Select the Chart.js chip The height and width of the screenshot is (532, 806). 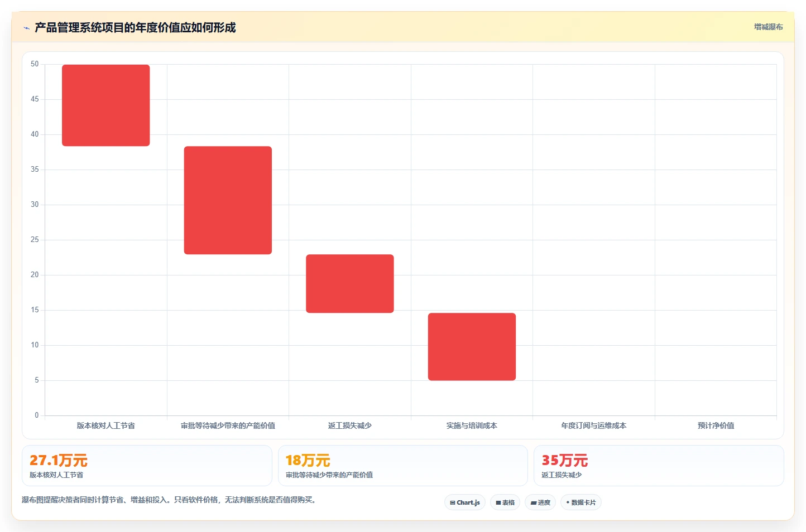click(465, 502)
